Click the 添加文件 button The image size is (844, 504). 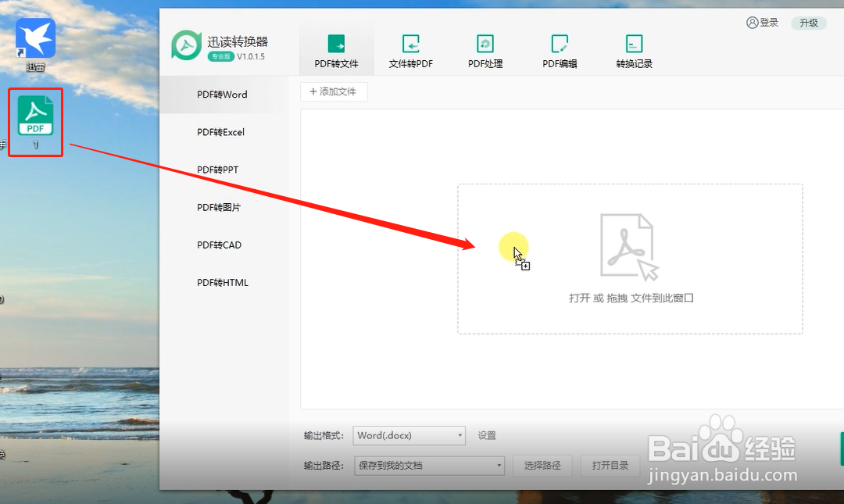point(334,91)
